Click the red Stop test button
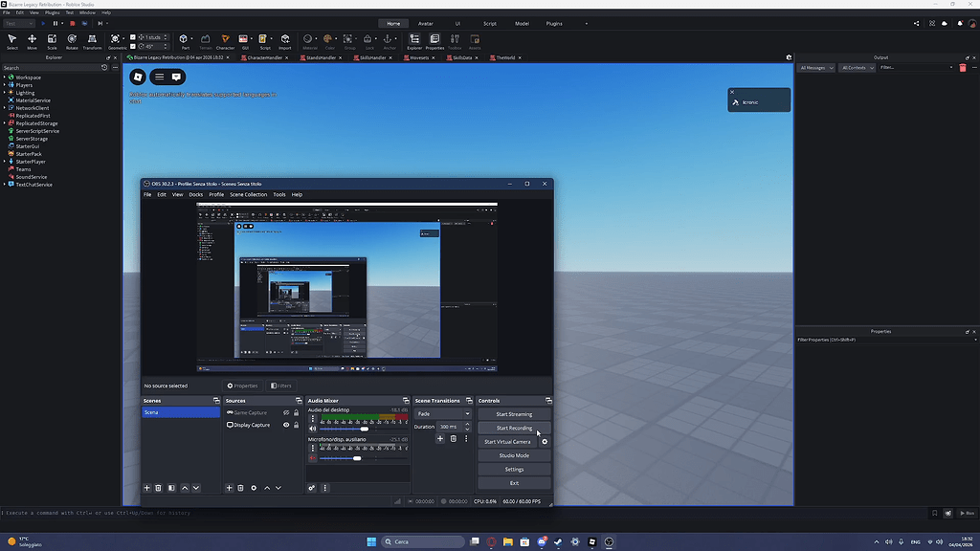The image size is (980, 551). click(x=73, y=24)
